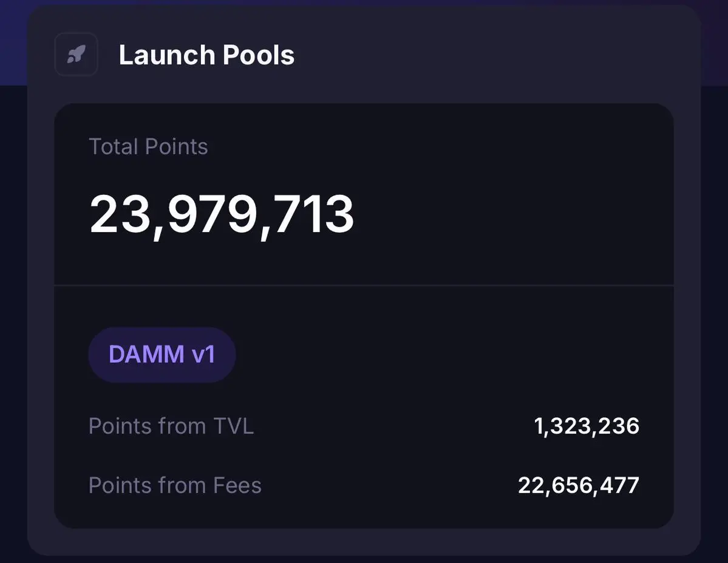Screen dimensions: 728x563
Task: Click the word "Points" in Total Points label
Action: [177, 146]
